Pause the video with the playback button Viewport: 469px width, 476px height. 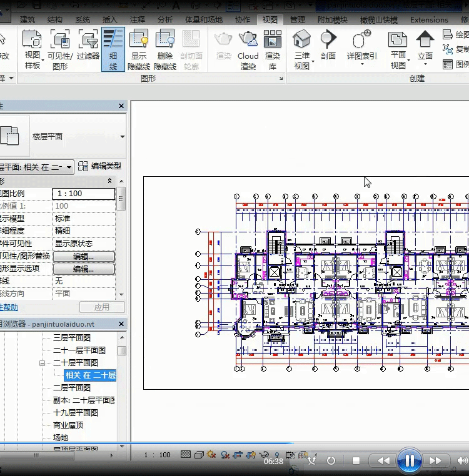(409, 461)
